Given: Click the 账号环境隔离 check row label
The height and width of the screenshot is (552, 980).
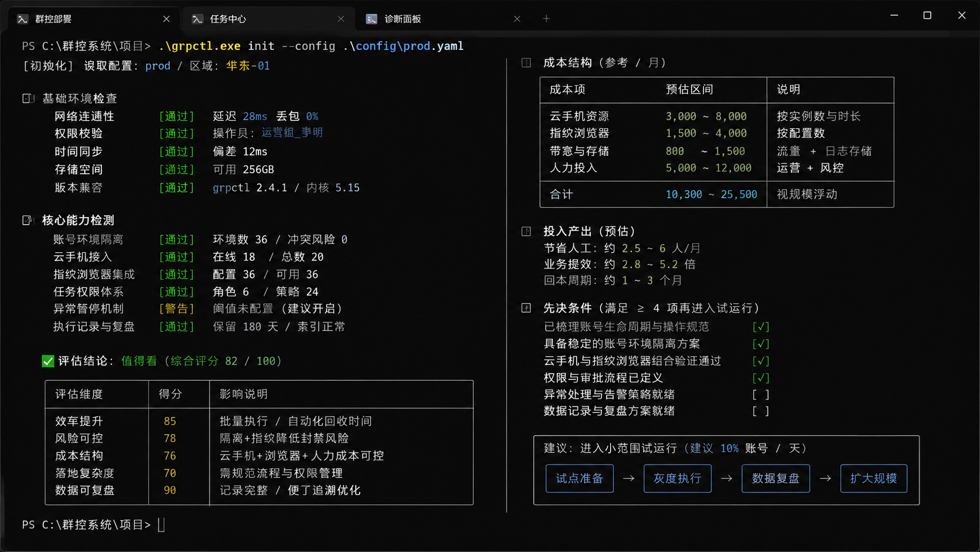Looking at the screenshot, I should pyautogui.click(x=88, y=239).
